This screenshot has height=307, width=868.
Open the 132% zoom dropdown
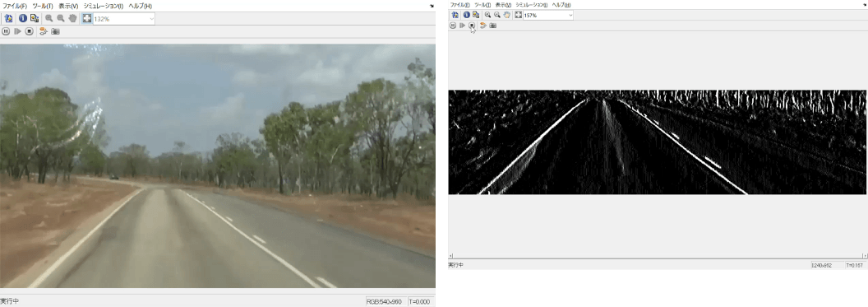pos(124,18)
